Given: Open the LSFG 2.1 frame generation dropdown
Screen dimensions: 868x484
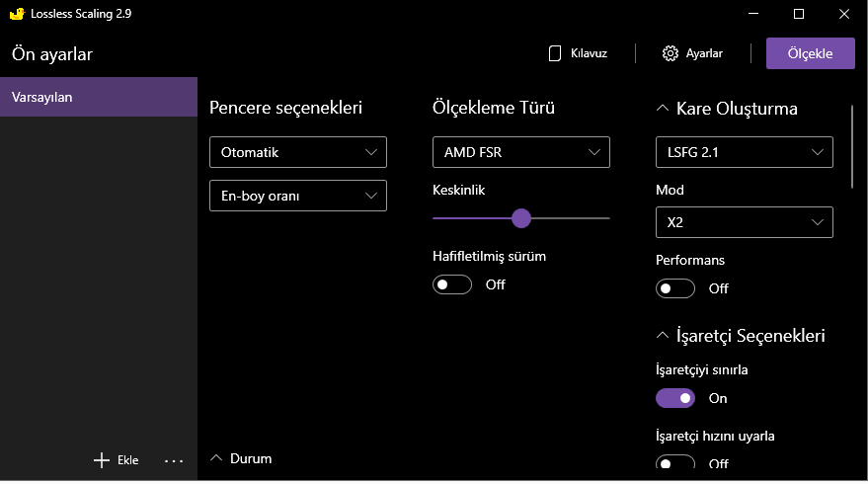Looking at the screenshot, I should (744, 152).
